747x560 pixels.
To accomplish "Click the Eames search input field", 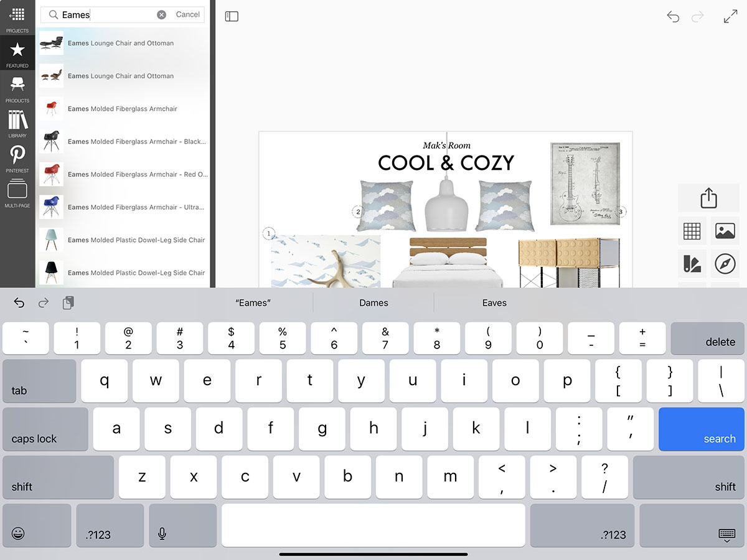I will pos(106,14).
